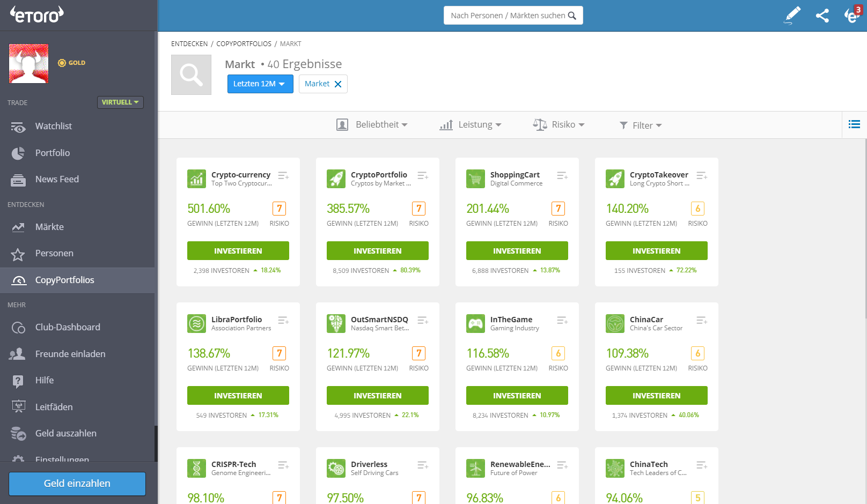The image size is (867, 504).
Task: Click the 501.60% gain value
Action: (209, 209)
